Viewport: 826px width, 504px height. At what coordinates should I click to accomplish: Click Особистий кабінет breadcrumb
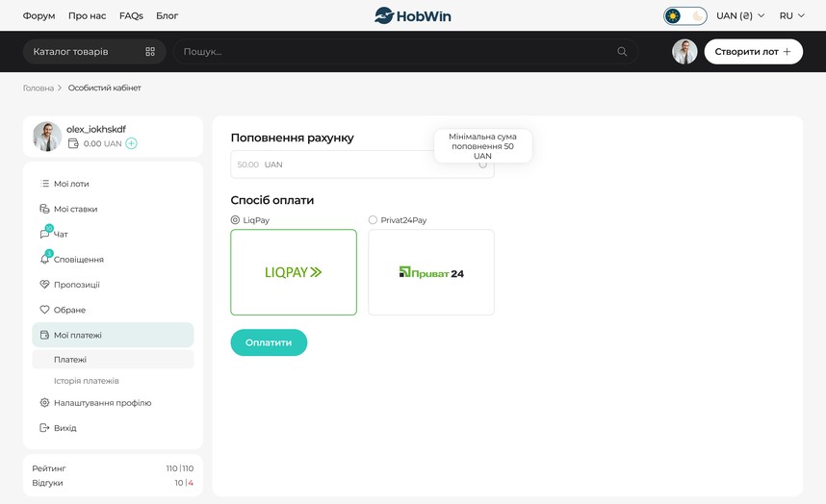pyautogui.click(x=104, y=88)
